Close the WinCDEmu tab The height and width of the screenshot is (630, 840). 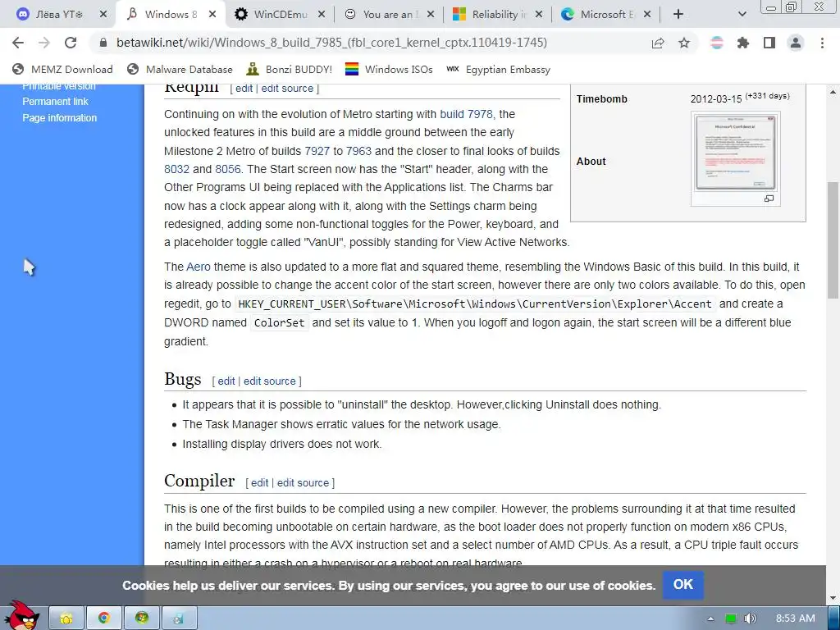coord(322,15)
